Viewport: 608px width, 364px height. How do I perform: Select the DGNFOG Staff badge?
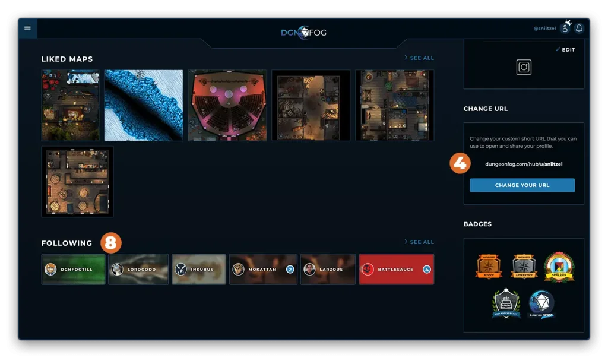[541, 304]
